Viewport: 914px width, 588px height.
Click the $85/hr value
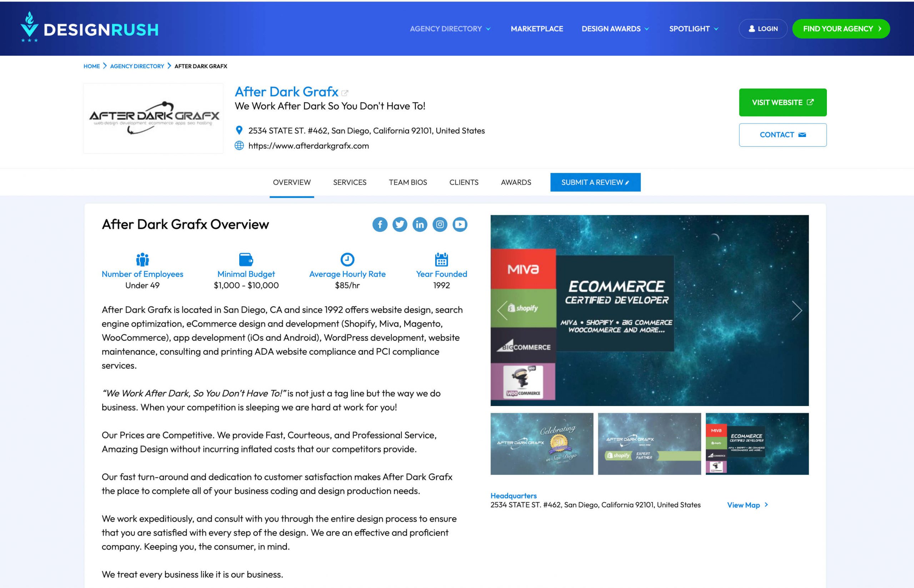click(x=347, y=285)
